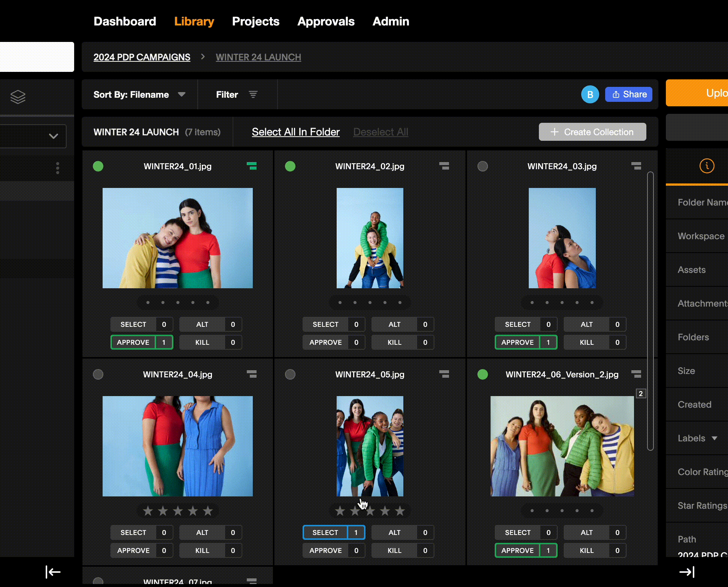Screen dimensions: 728x587
Task: Click Deselect All link
Action: [380, 132]
